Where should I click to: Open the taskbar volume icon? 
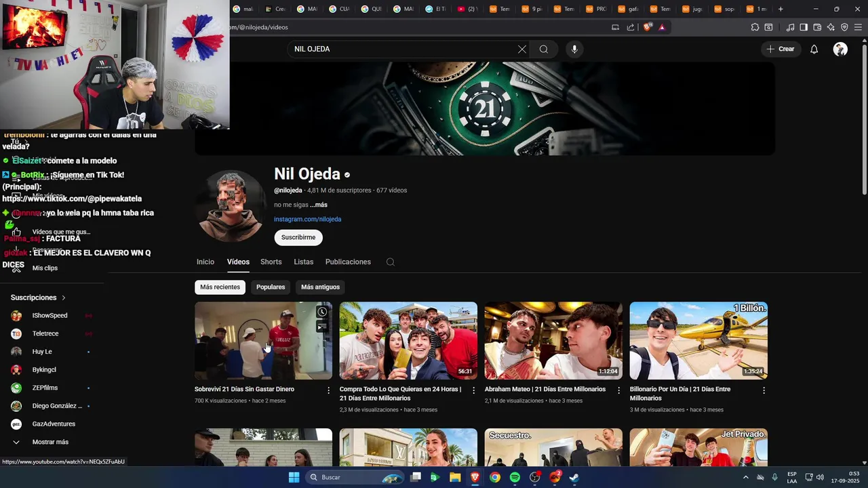(820, 477)
